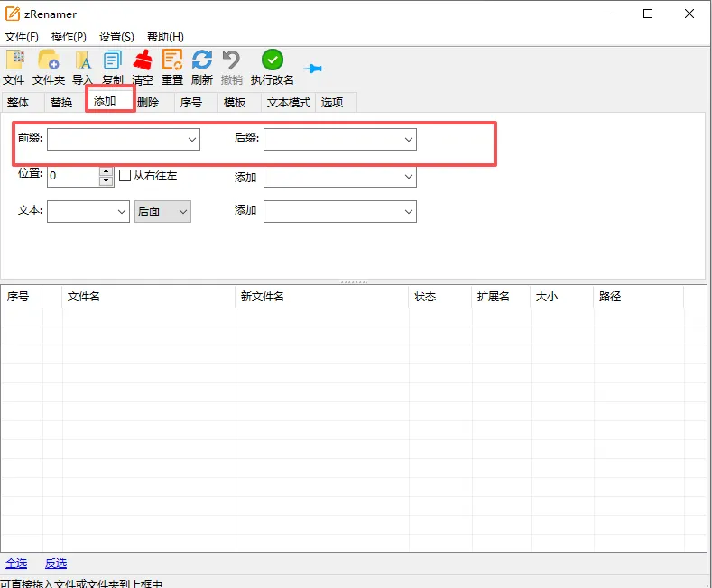Expand the first 添加 combo box arrow
Image resolution: width=712 pixels, height=588 pixels.
409,177
